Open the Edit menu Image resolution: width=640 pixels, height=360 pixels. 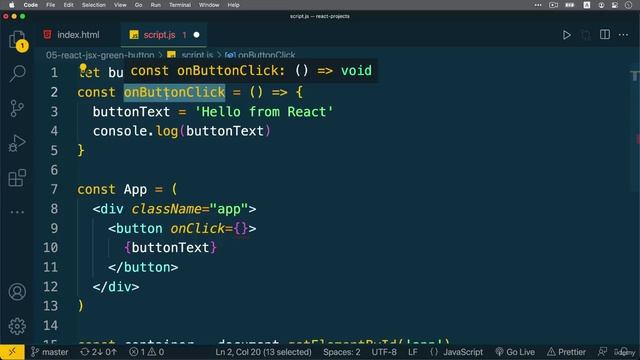pos(69,5)
